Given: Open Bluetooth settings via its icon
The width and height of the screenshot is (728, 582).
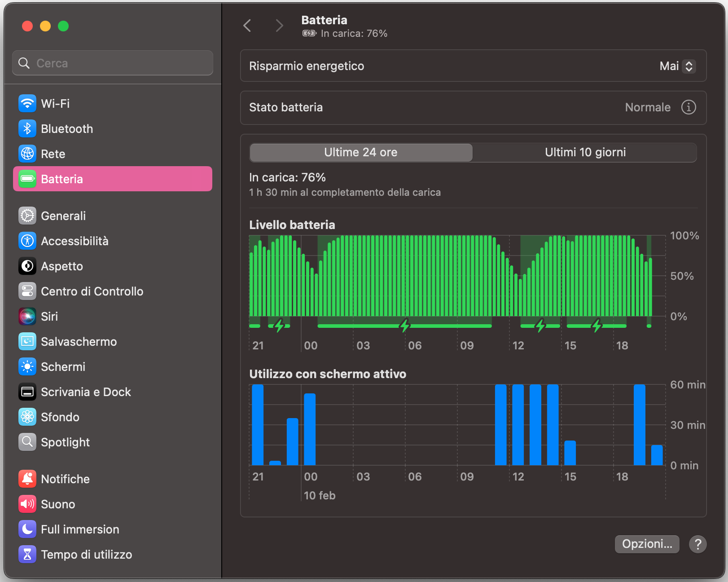Looking at the screenshot, I should click(x=27, y=128).
